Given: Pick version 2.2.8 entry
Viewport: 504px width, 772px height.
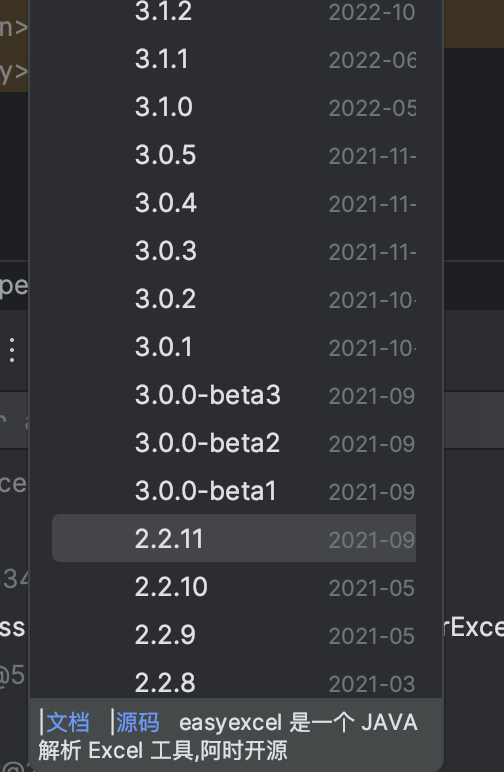Looking at the screenshot, I should tap(234, 681).
